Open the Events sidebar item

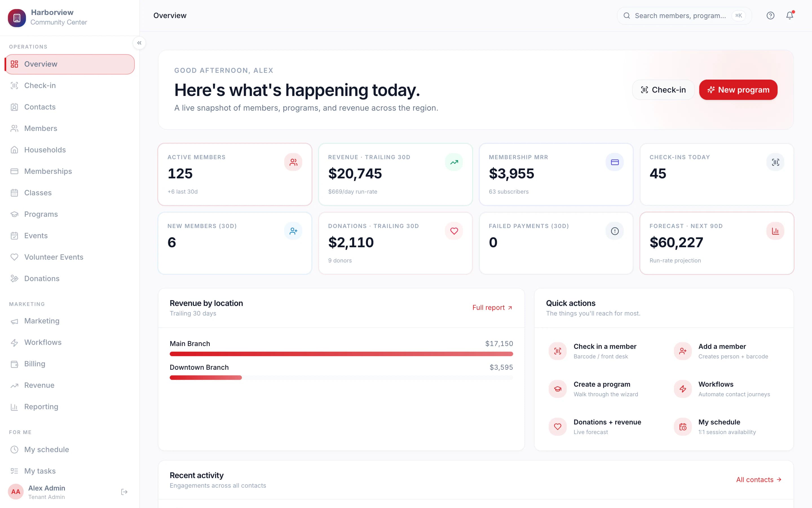[x=70, y=236]
